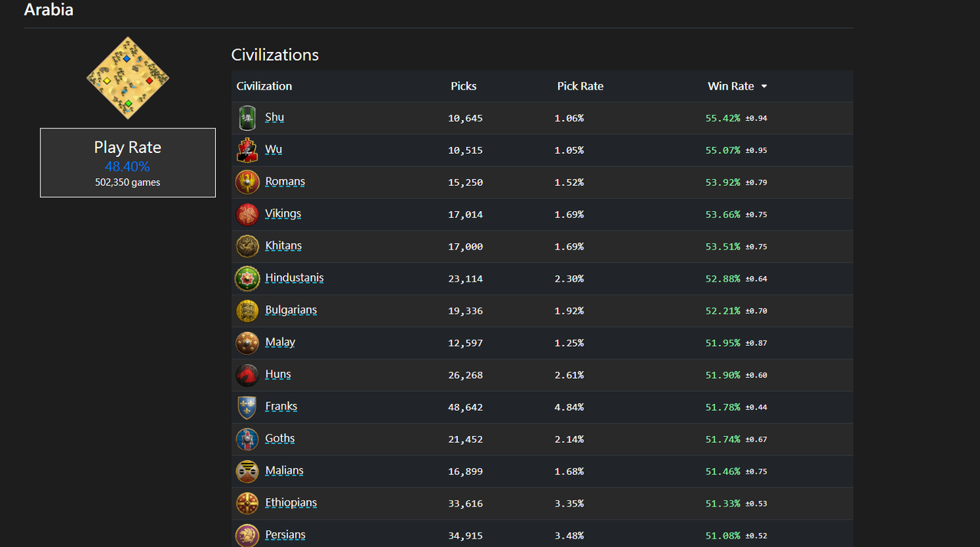980x547 pixels.
Task: Select the 502,350 games text
Action: (128, 183)
